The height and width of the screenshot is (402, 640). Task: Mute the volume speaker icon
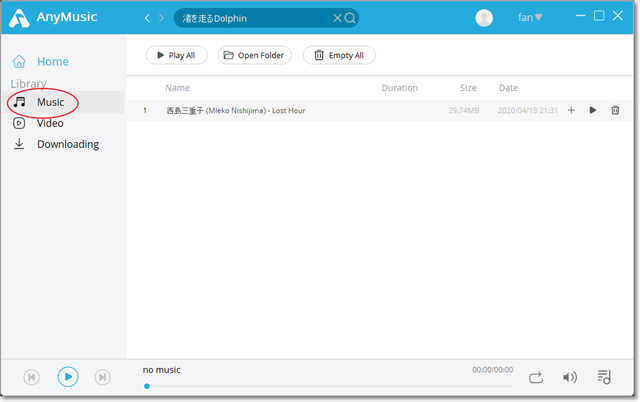click(x=570, y=377)
